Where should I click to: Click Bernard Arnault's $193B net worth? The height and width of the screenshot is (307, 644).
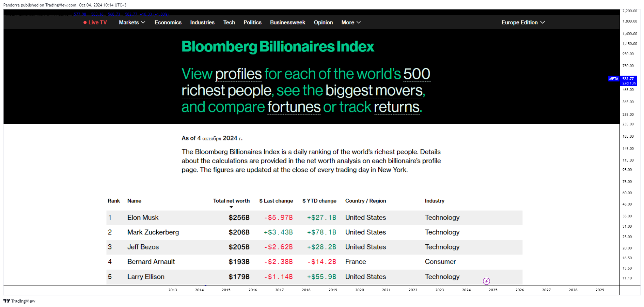click(239, 262)
